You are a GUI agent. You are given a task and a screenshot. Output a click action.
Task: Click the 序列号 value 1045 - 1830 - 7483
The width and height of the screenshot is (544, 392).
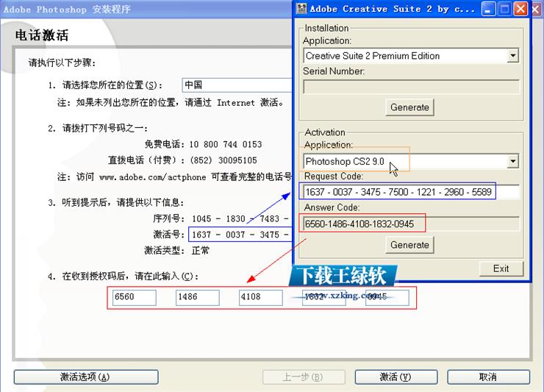240,218
